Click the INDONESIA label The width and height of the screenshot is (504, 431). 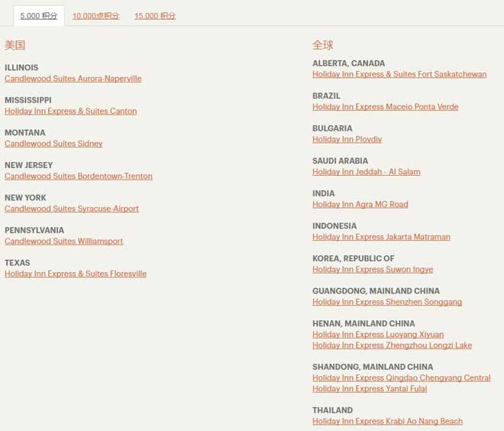coord(334,225)
